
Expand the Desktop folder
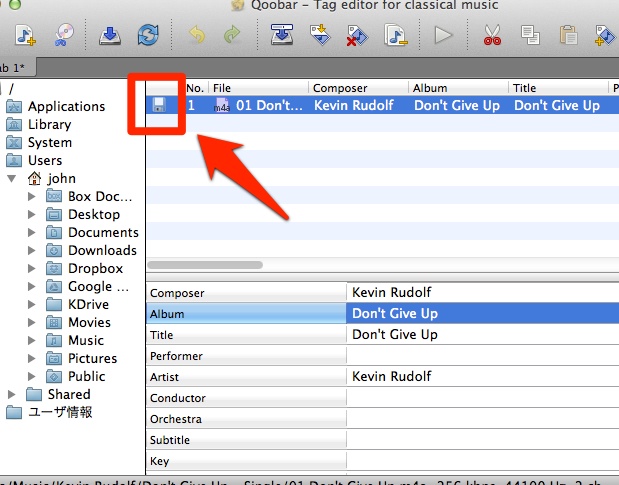[32, 214]
